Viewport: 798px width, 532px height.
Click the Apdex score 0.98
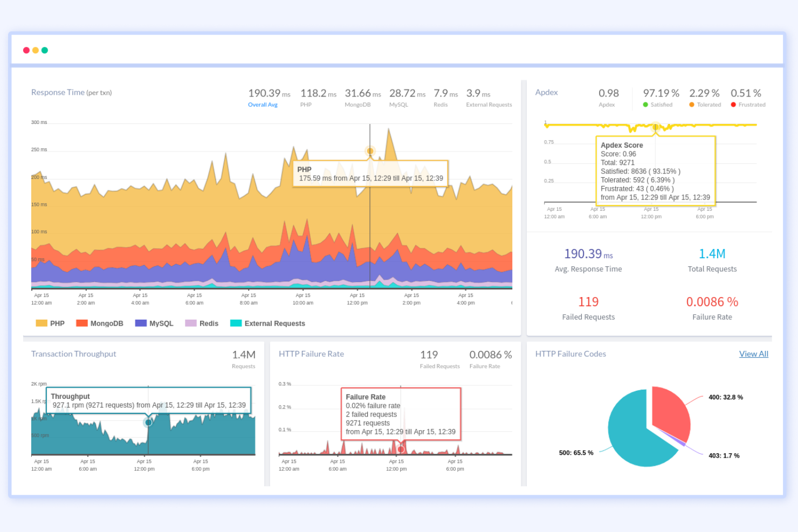[x=609, y=93]
